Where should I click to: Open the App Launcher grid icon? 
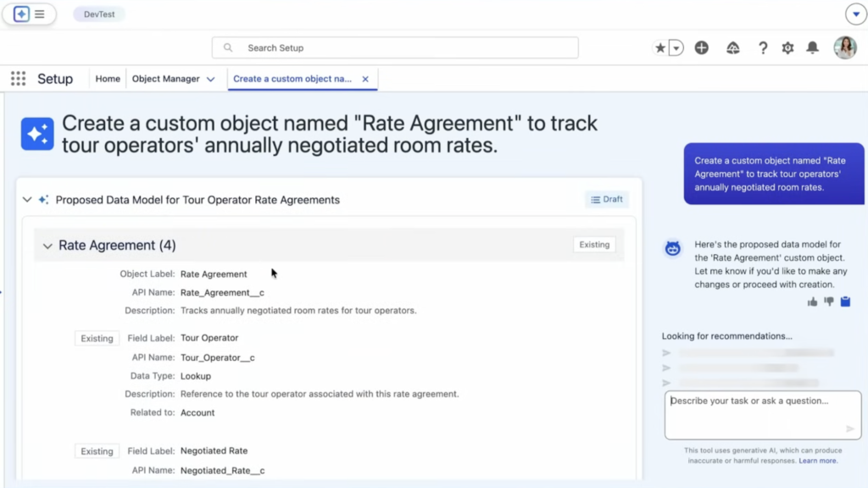[x=18, y=79]
